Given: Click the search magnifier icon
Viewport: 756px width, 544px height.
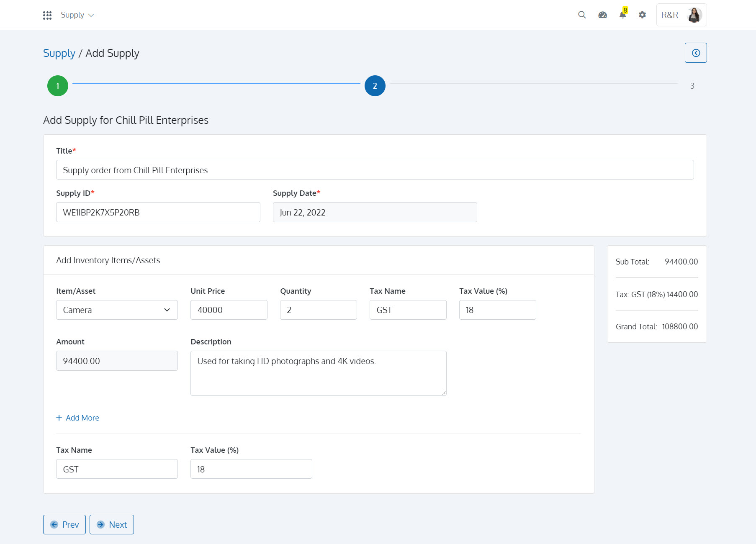Looking at the screenshot, I should click(x=582, y=15).
